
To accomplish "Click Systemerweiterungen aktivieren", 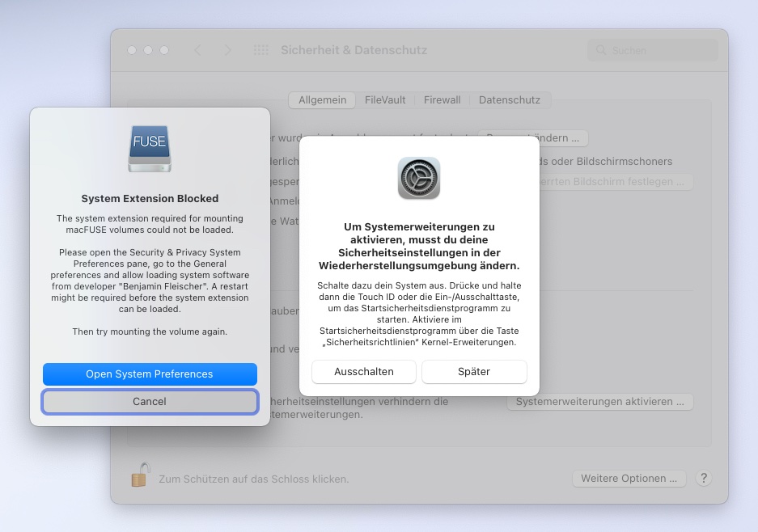I will point(600,401).
